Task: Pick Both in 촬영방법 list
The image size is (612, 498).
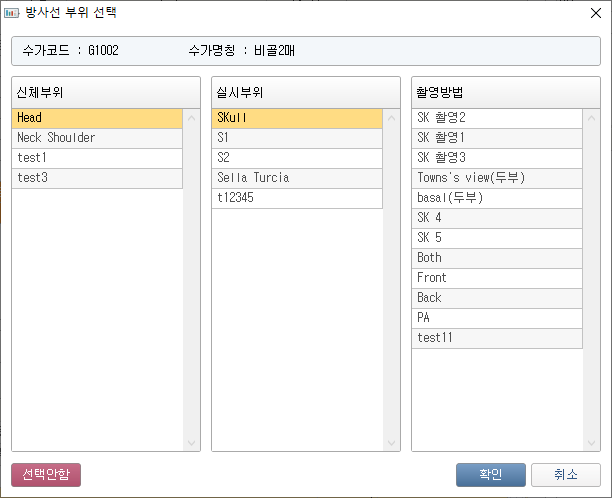Action: [x=497, y=258]
